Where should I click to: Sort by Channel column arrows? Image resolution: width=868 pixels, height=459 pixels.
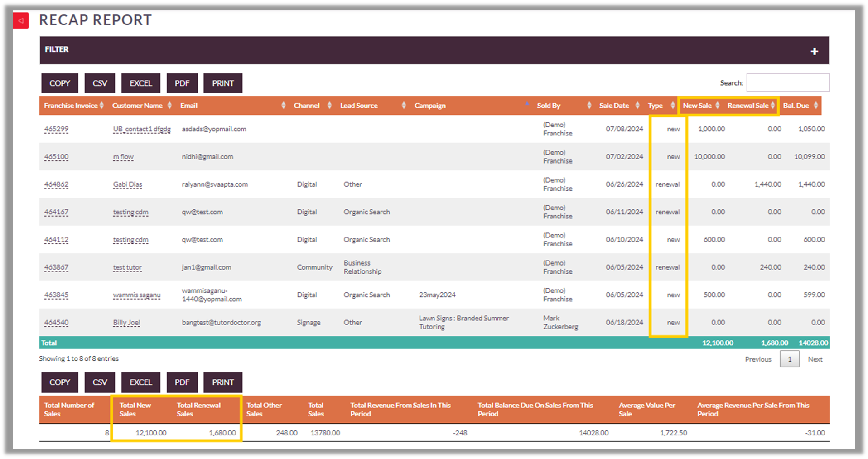(329, 106)
